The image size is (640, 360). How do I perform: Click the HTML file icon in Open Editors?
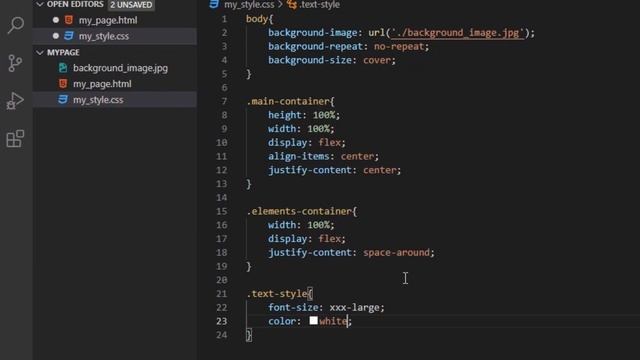(69, 20)
